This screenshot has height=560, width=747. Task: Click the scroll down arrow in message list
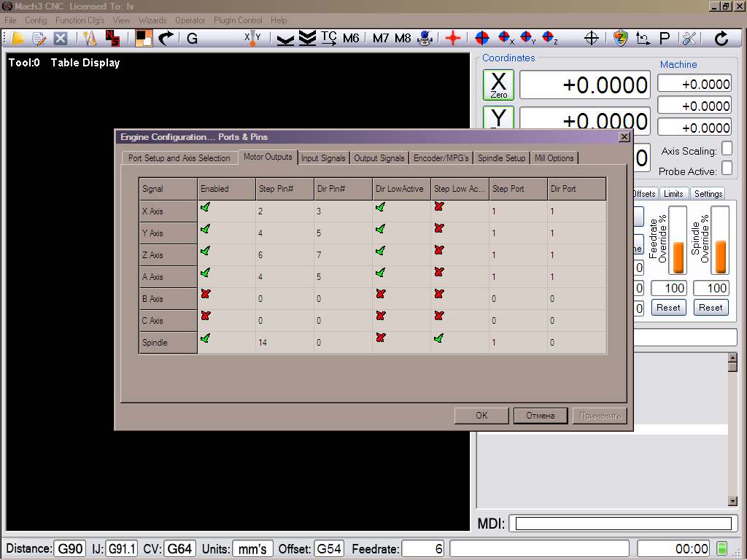pyautogui.click(x=732, y=501)
